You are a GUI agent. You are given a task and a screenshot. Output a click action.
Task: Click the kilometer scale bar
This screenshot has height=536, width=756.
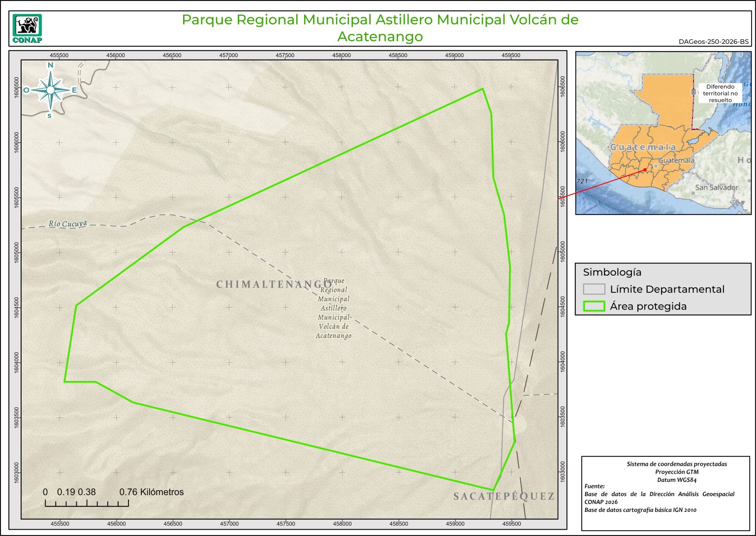tap(87, 503)
